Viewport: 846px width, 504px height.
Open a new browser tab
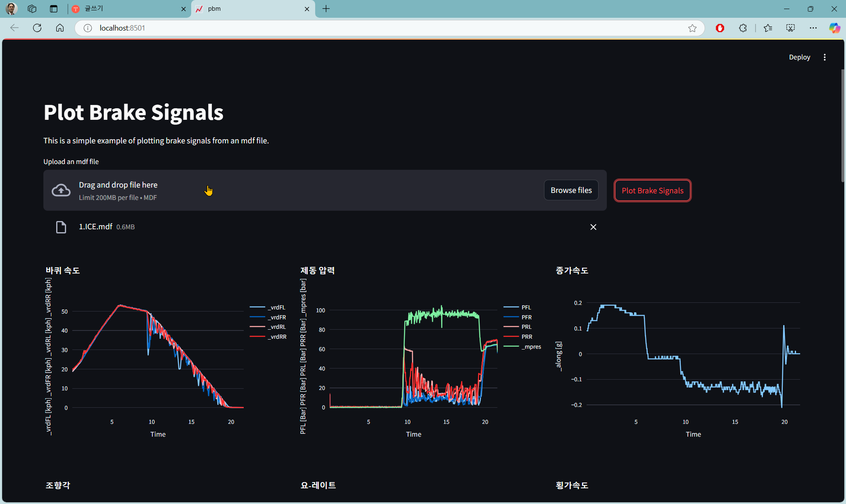pyautogui.click(x=326, y=9)
